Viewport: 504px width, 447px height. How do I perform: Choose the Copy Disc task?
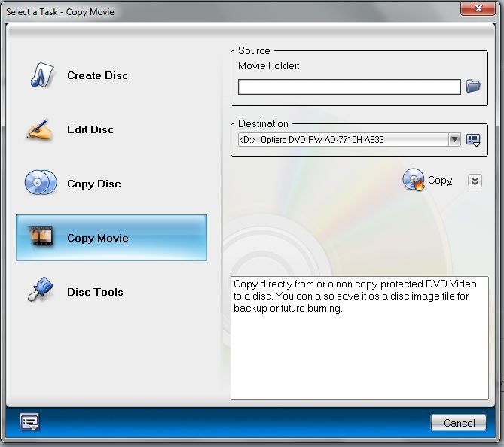click(94, 184)
